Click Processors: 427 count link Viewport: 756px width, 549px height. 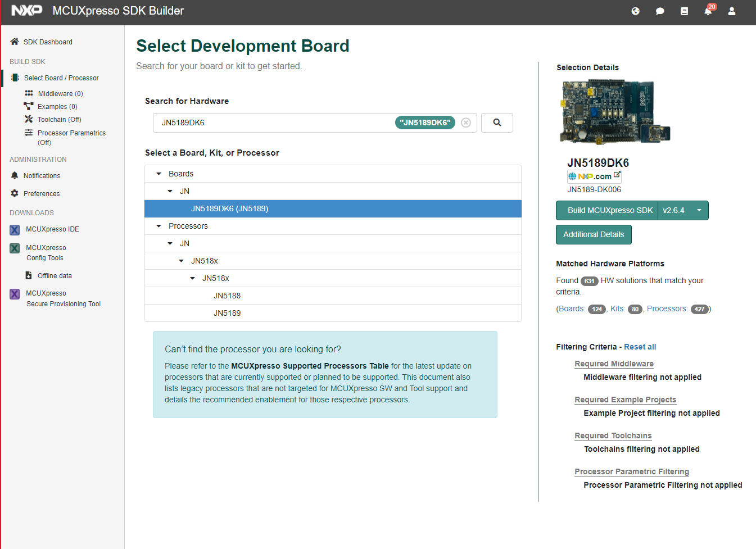click(x=677, y=308)
